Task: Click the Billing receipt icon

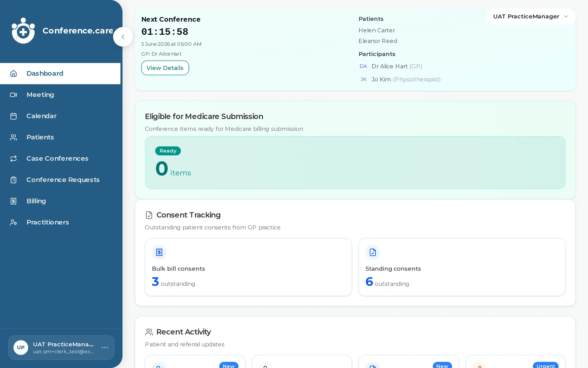Action: tap(13, 201)
